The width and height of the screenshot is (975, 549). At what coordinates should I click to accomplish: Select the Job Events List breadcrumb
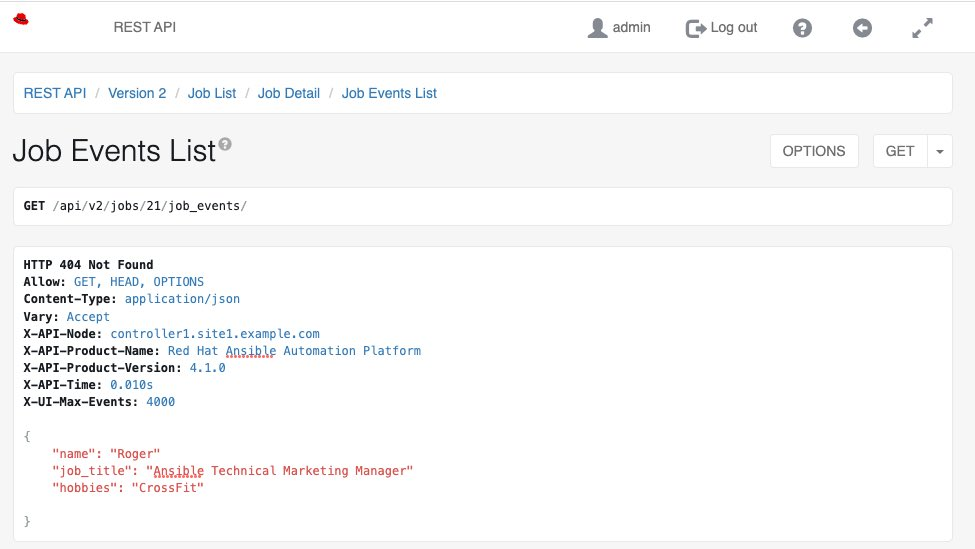point(389,93)
